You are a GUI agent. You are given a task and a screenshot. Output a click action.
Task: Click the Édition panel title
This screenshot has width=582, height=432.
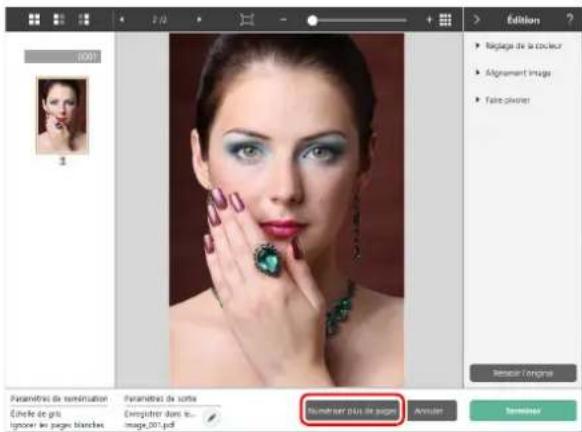pos(523,20)
